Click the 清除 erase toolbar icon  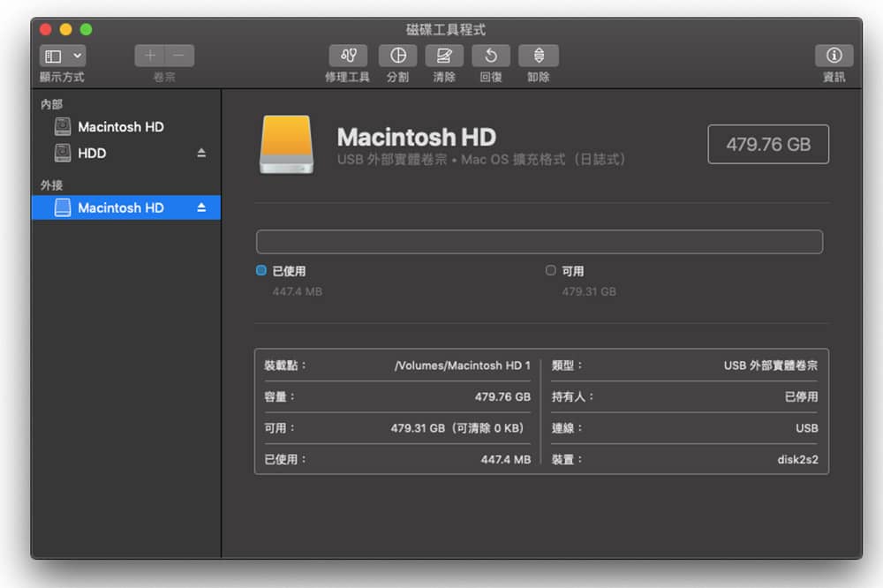point(444,56)
